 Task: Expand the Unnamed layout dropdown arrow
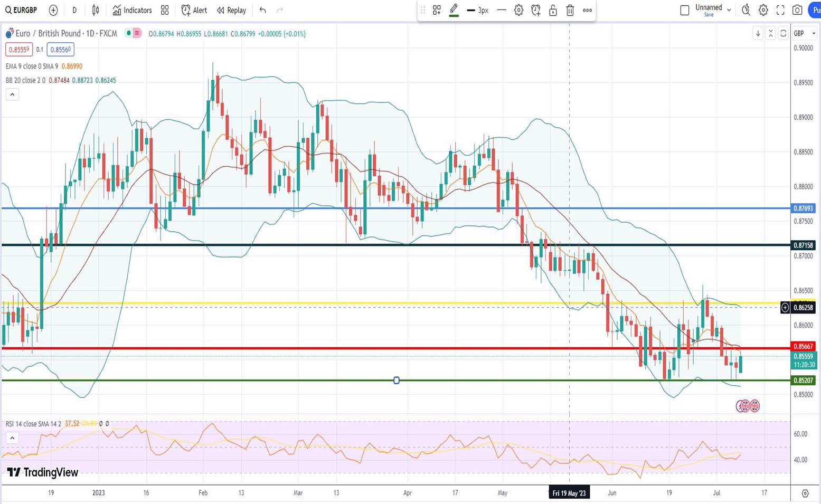pos(729,10)
